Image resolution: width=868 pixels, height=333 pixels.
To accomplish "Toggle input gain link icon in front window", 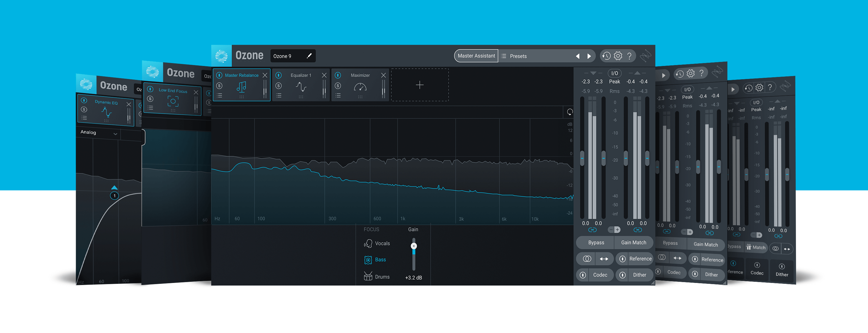I will coord(592,230).
